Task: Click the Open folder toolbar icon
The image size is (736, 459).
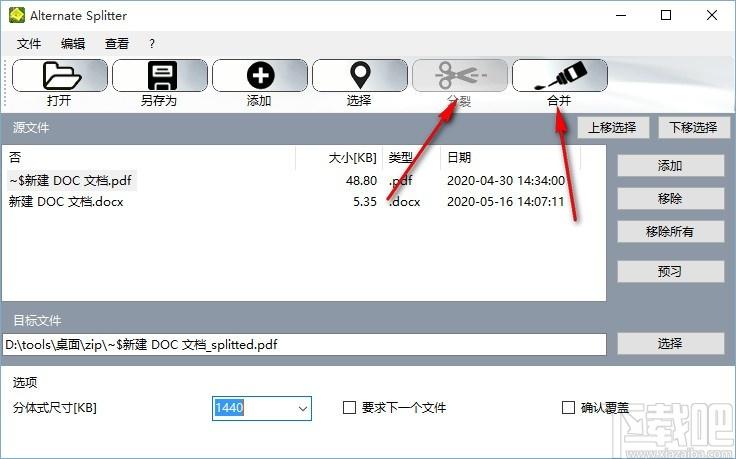Action: [x=59, y=75]
